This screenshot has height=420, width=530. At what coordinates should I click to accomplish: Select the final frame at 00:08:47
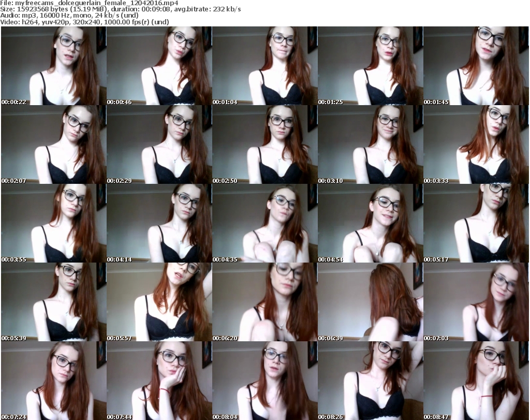tap(476, 381)
